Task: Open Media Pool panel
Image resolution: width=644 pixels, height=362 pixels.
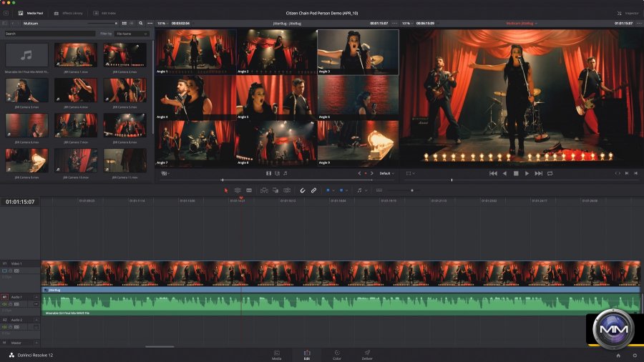Action: coord(31,13)
